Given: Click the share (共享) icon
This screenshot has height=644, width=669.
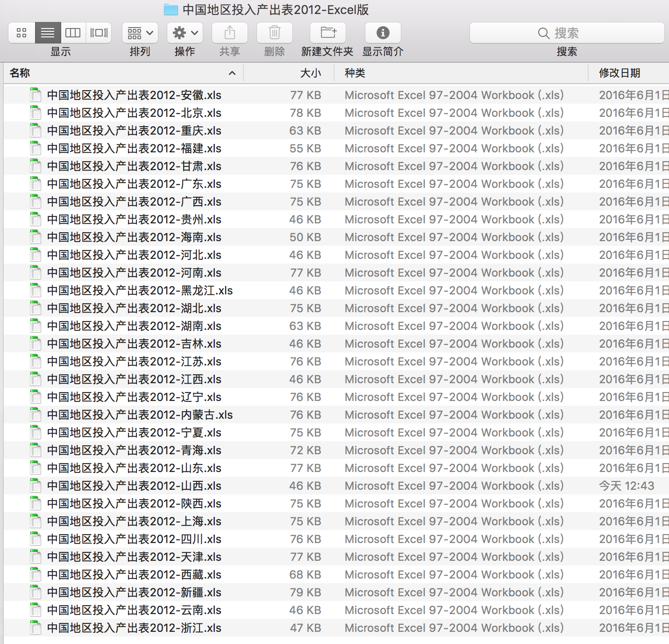Looking at the screenshot, I should click(x=230, y=33).
